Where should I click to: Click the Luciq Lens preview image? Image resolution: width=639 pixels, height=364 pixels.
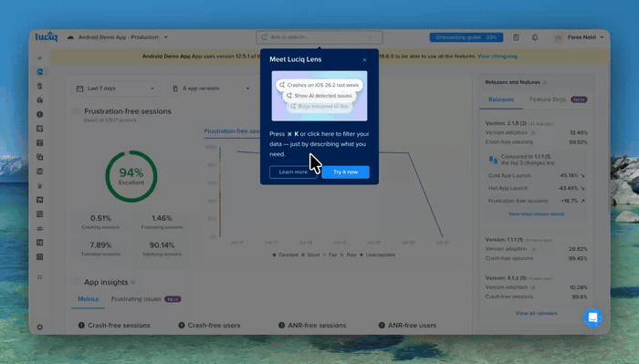pyautogui.click(x=319, y=96)
